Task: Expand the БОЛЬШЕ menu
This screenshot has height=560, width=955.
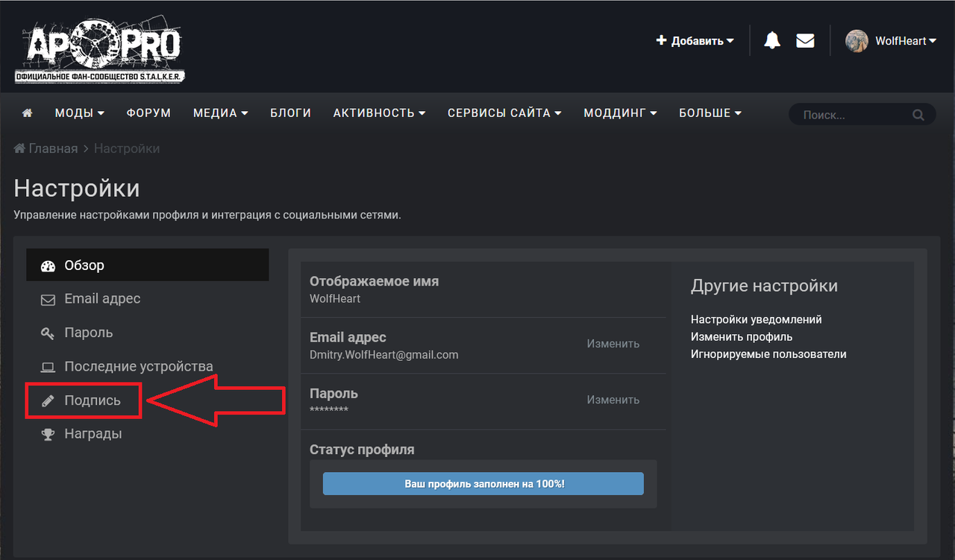Action: 710,113
